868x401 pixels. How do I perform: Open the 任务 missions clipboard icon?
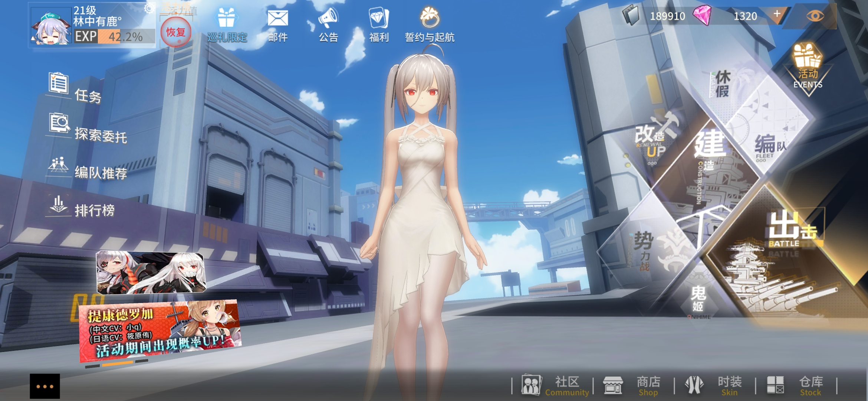(x=58, y=84)
